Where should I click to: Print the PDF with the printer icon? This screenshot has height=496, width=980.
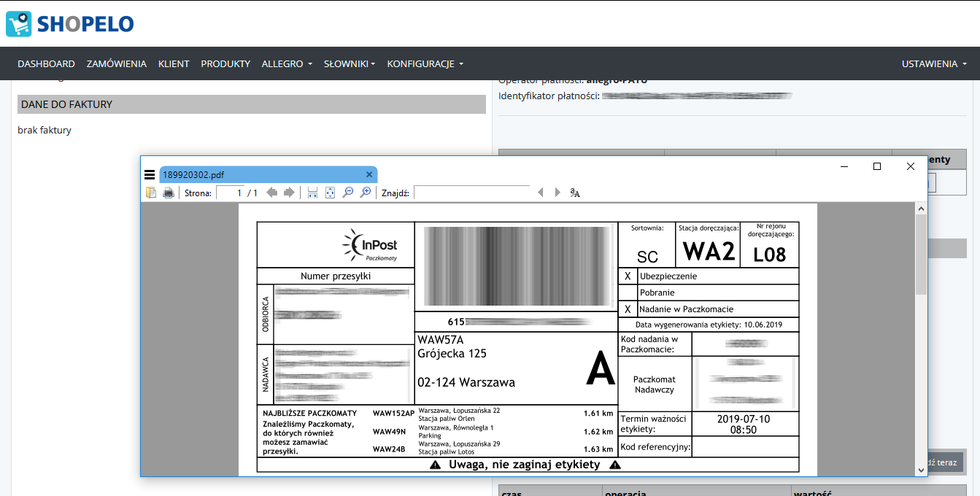[169, 193]
